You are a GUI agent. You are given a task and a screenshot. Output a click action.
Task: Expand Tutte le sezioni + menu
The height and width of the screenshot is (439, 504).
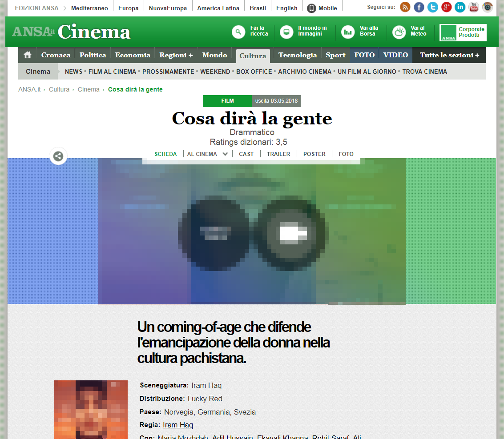[x=449, y=55]
